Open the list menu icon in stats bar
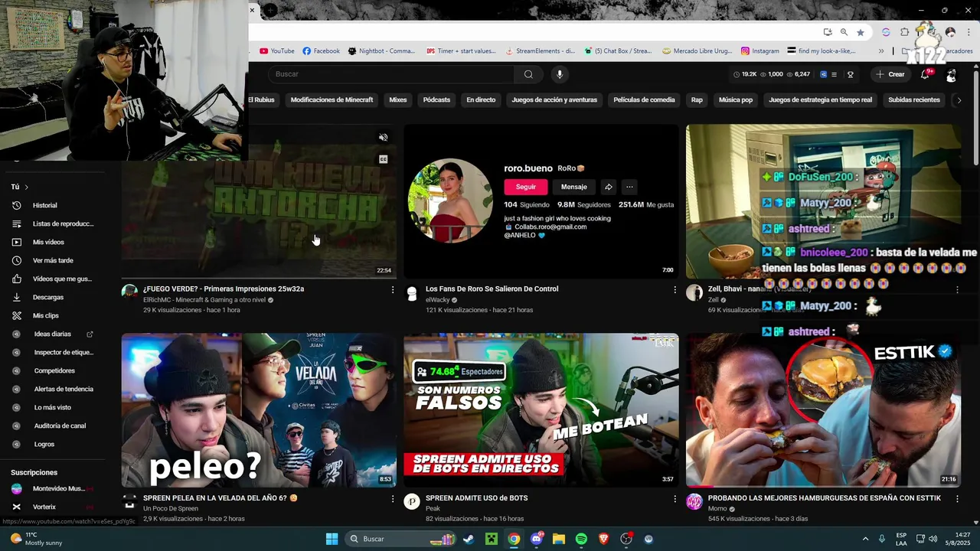 click(x=834, y=74)
